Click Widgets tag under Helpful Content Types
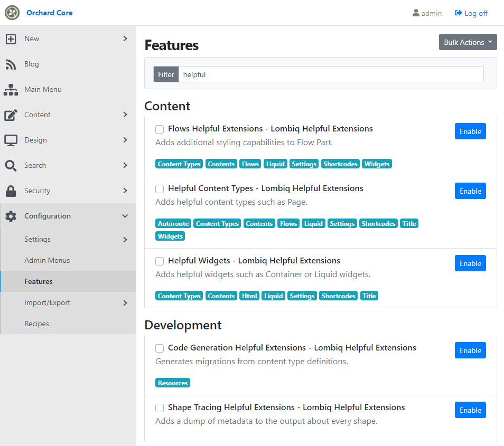Viewport: 504px width, 446px height. click(170, 236)
